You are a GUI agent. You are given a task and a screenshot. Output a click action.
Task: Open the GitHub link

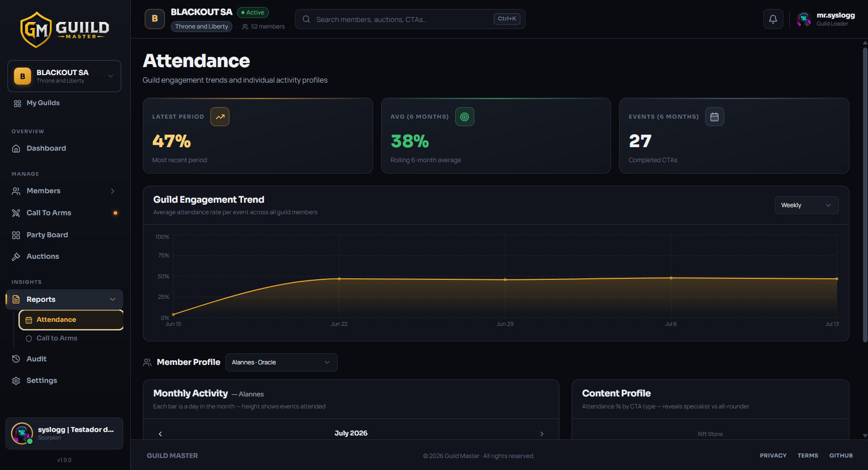(841, 455)
